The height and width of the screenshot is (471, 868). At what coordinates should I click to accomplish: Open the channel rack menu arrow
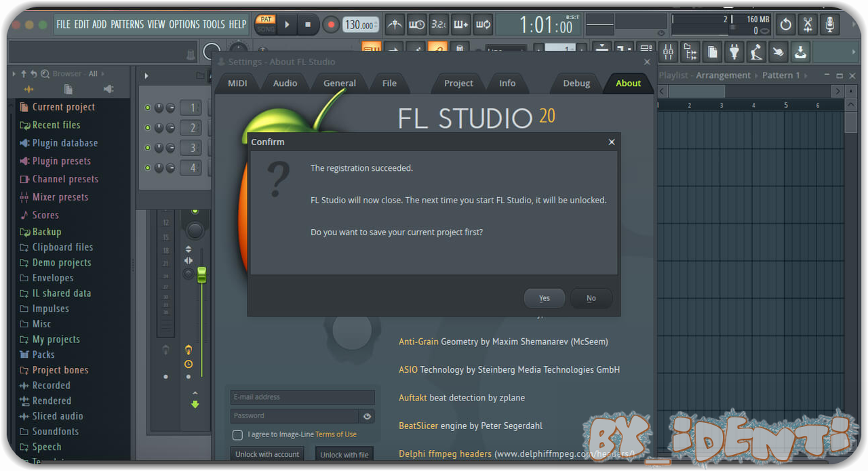pyautogui.click(x=146, y=76)
